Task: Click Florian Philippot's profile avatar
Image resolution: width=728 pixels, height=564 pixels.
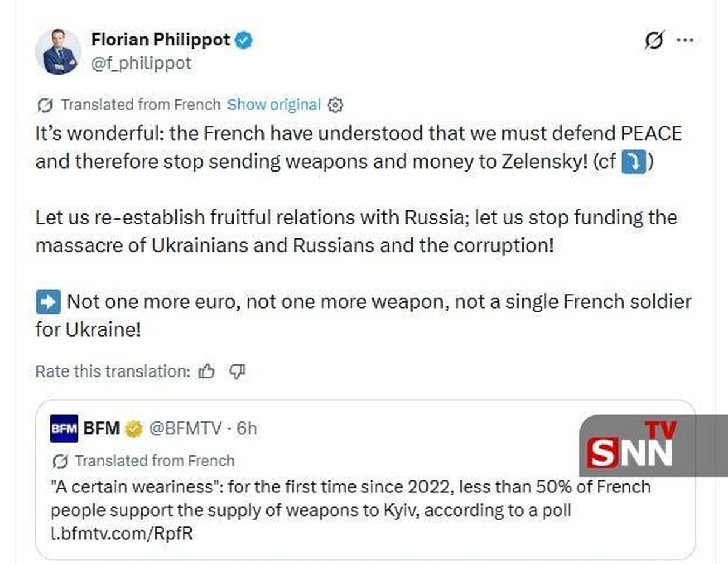Action: click(58, 52)
